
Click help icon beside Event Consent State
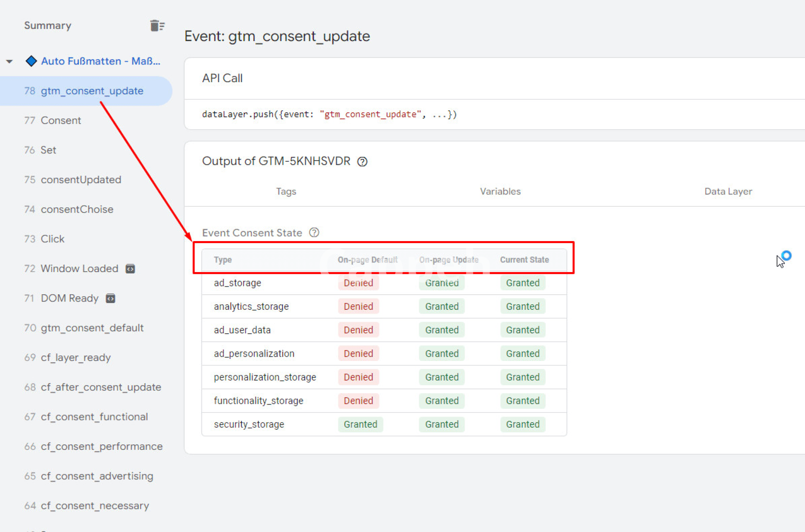314,233
